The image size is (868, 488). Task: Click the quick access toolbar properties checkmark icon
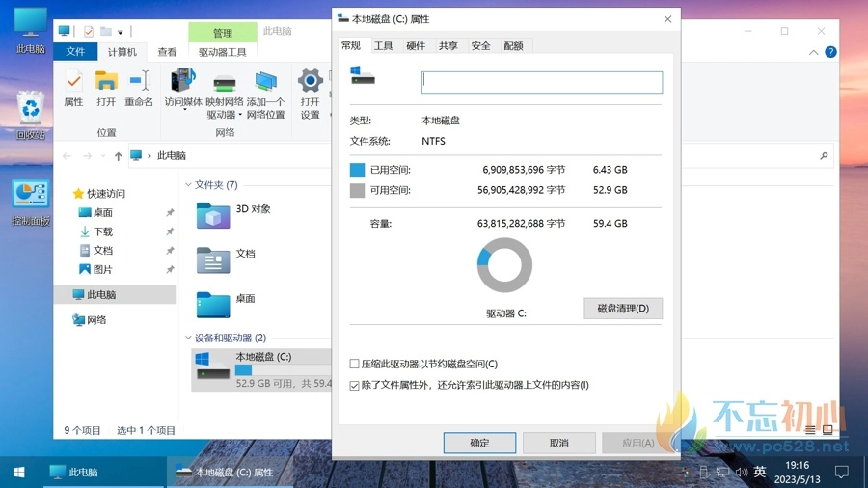tap(89, 32)
